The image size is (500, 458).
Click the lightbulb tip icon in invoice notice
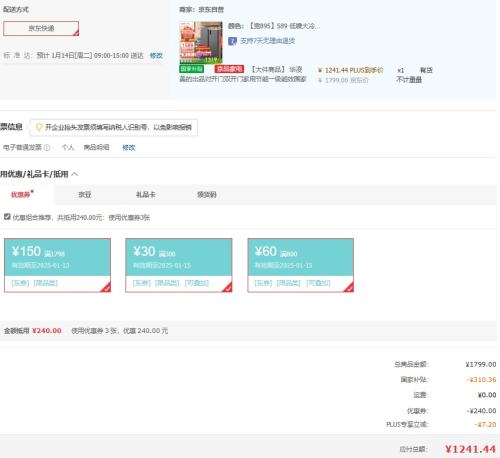[x=39, y=127]
